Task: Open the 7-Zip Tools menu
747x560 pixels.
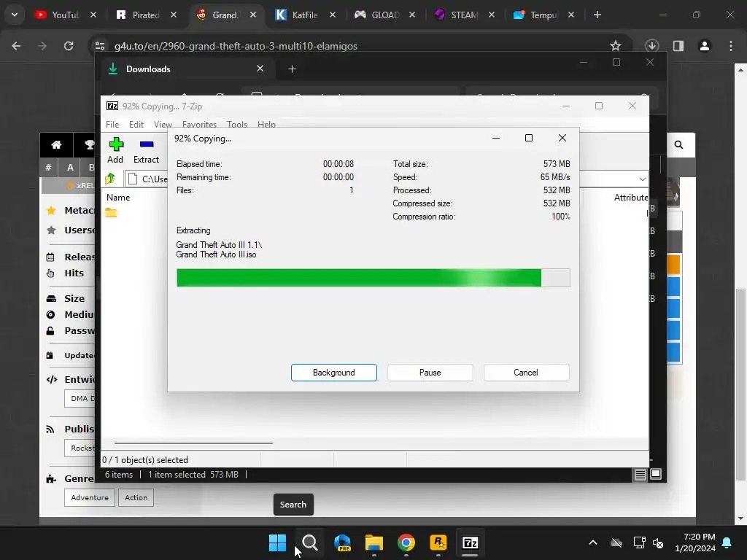Action: (237, 124)
